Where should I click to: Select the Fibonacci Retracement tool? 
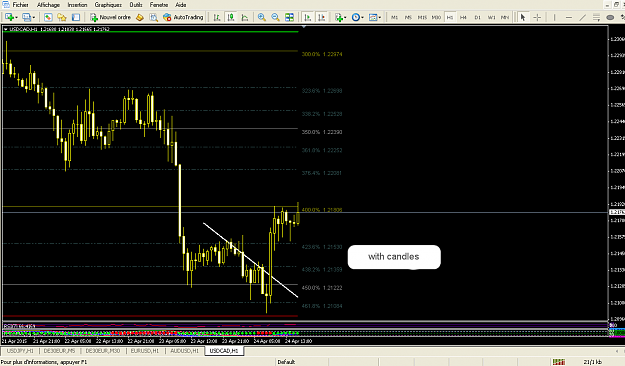point(596,17)
